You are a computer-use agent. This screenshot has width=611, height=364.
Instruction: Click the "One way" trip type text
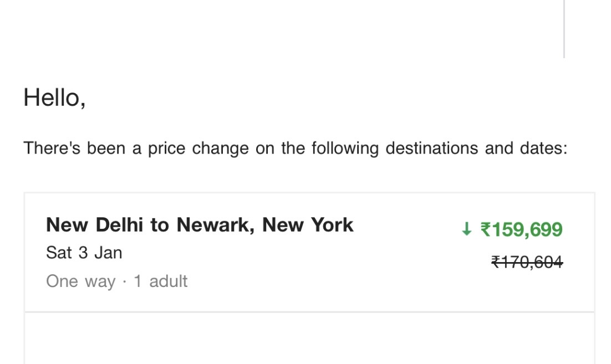pos(80,281)
